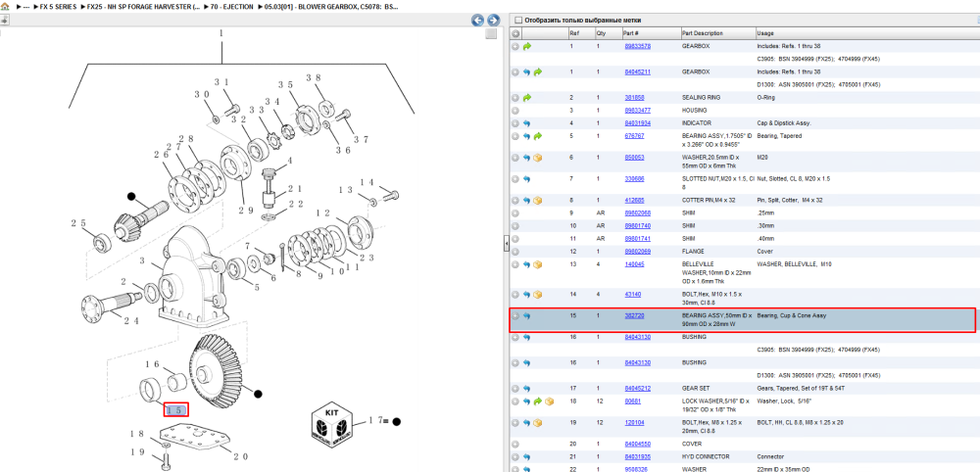Open green arrow for SEALING RING row
980x472 pixels.
pyautogui.click(x=527, y=97)
